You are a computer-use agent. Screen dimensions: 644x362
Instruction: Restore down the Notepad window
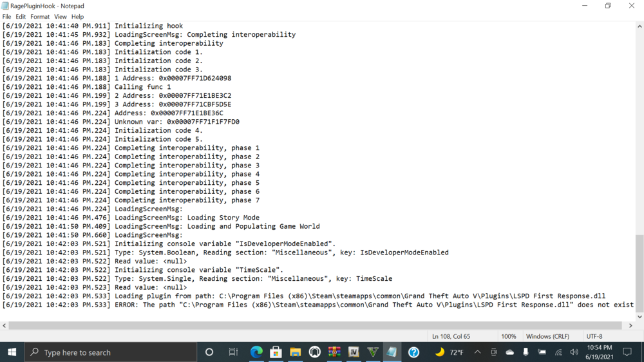608,6
